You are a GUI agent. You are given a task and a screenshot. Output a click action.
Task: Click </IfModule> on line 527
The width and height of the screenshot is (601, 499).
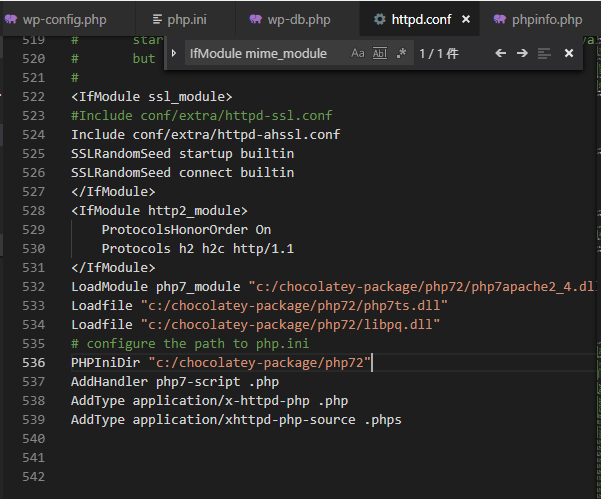113,191
